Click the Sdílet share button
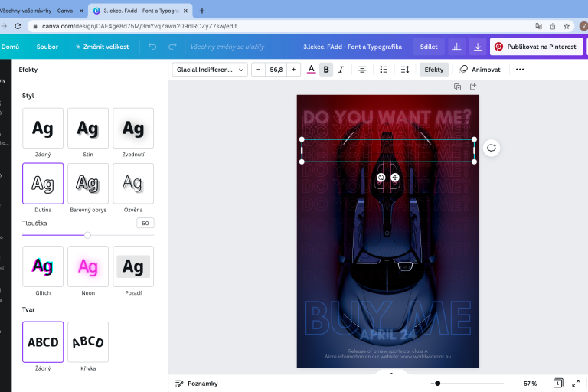 [x=429, y=47]
